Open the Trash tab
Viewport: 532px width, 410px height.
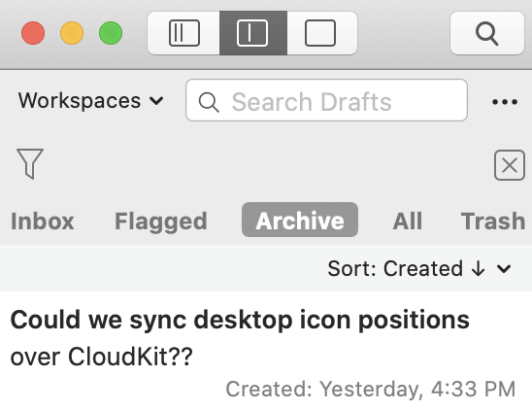(493, 222)
